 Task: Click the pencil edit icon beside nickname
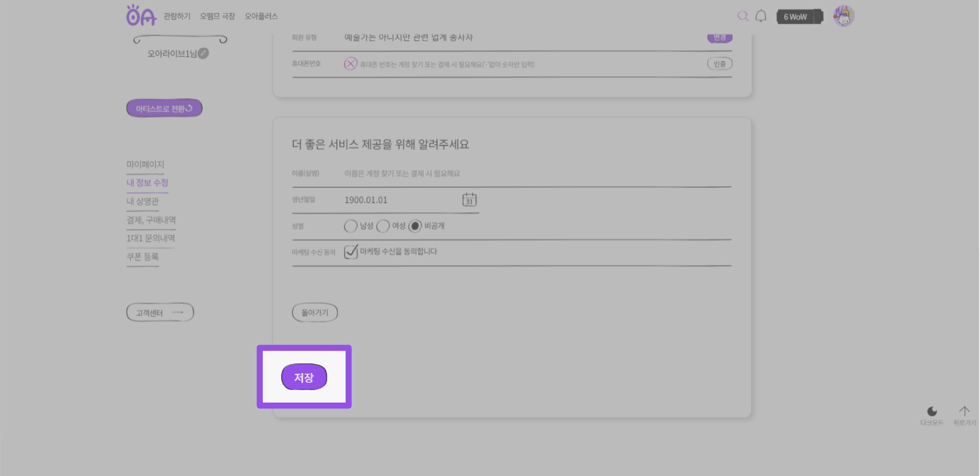pyautogui.click(x=204, y=53)
